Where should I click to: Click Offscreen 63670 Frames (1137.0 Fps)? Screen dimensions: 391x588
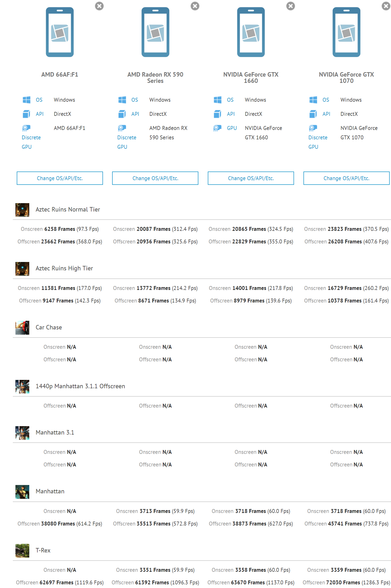click(251, 583)
